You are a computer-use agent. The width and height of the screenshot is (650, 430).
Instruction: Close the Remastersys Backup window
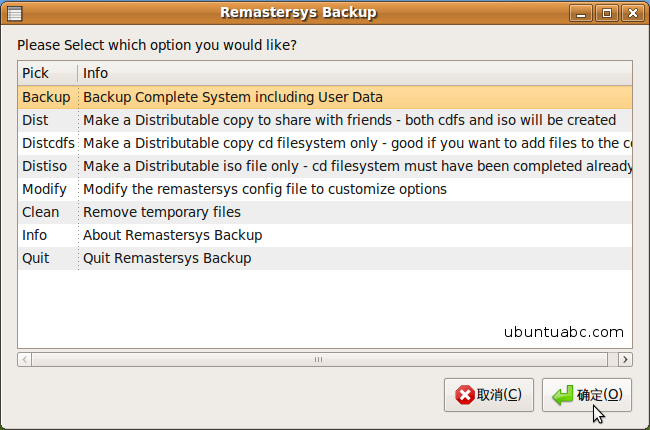pos(633,13)
